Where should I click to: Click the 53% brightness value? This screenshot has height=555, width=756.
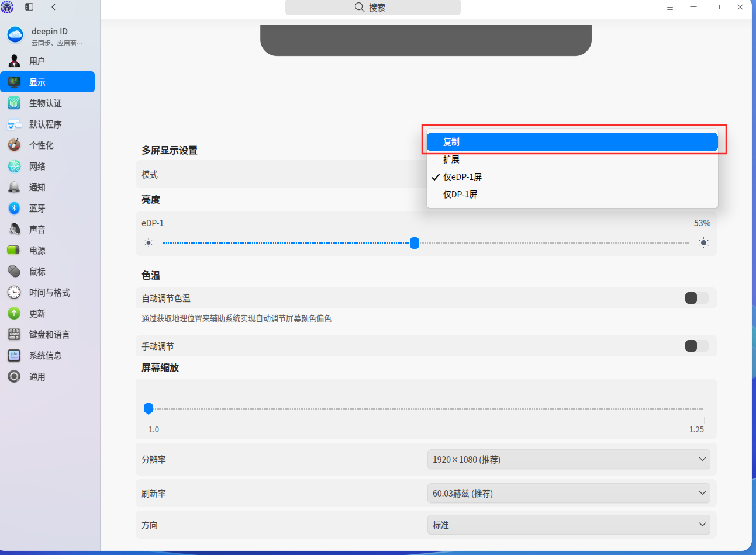tap(702, 223)
